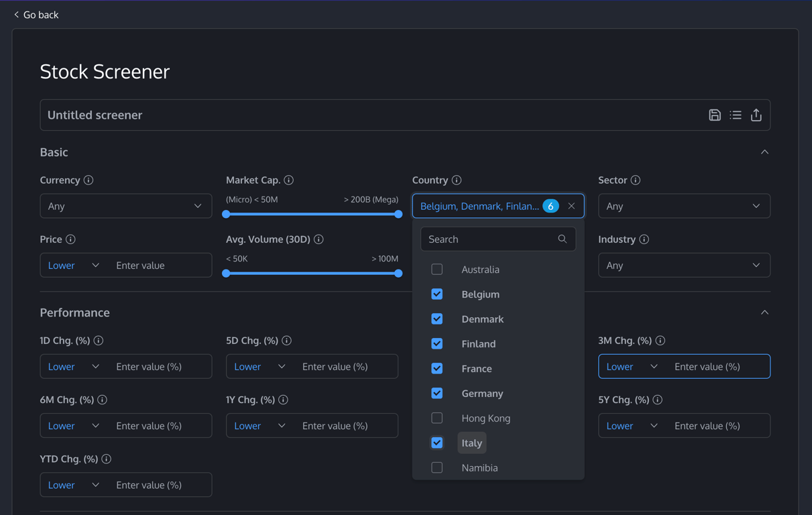Open the screener list icon

pyautogui.click(x=736, y=115)
